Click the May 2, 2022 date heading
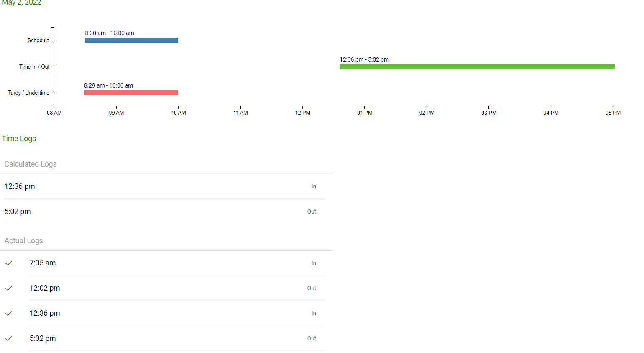 (x=21, y=3)
